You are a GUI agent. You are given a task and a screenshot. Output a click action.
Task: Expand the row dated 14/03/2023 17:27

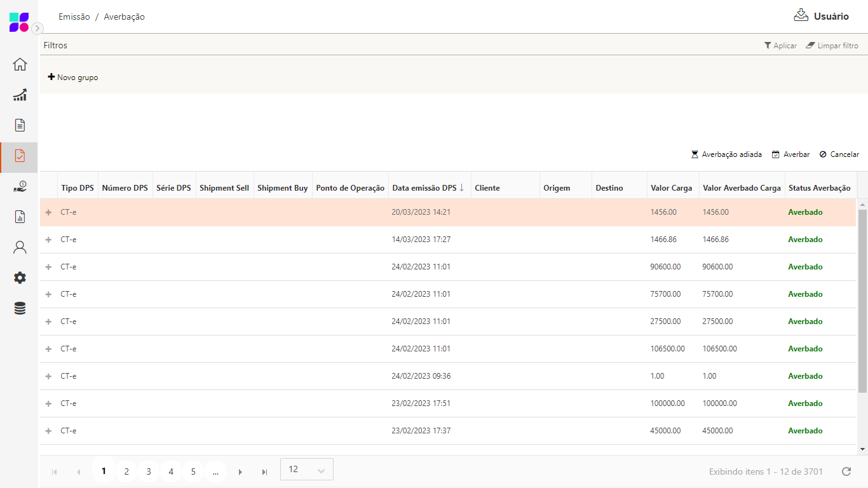tap(48, 240)
